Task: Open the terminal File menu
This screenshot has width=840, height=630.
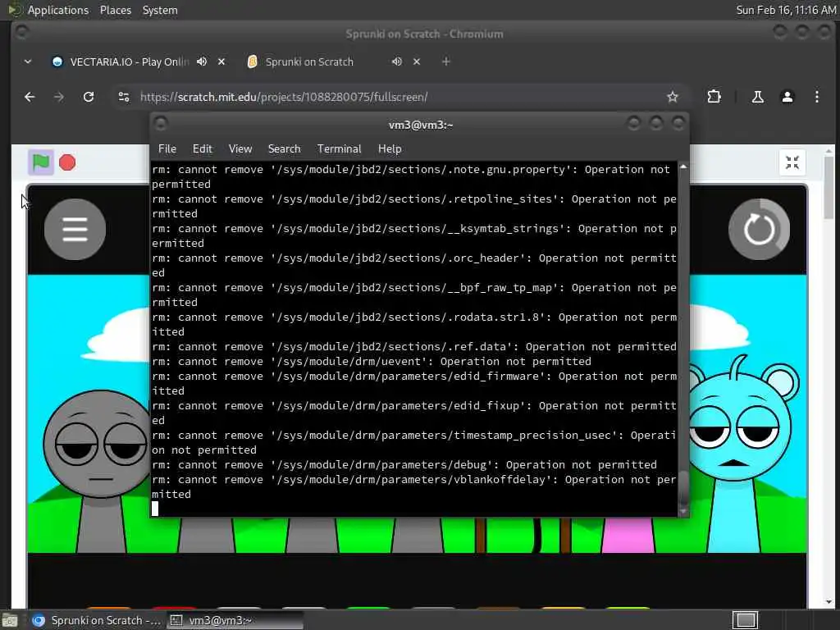Action: tap(167, 149)
